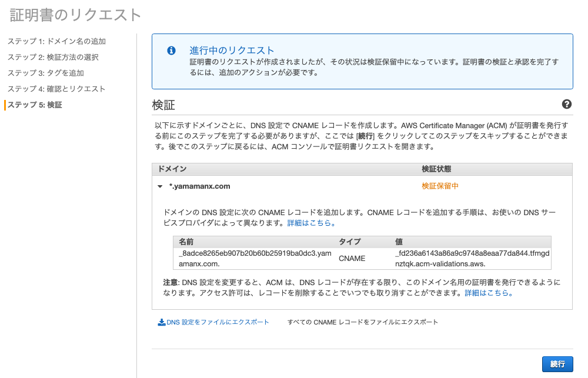Go to ステップ 2: 検証方法の選択
The width and height of the screenshot is (588, 378).
coord(54,57)
